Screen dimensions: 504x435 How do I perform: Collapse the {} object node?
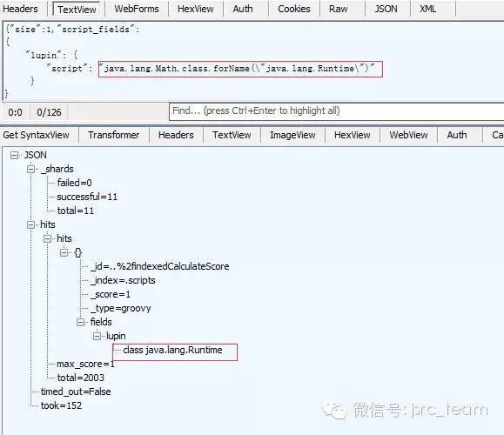coord(64,253)
